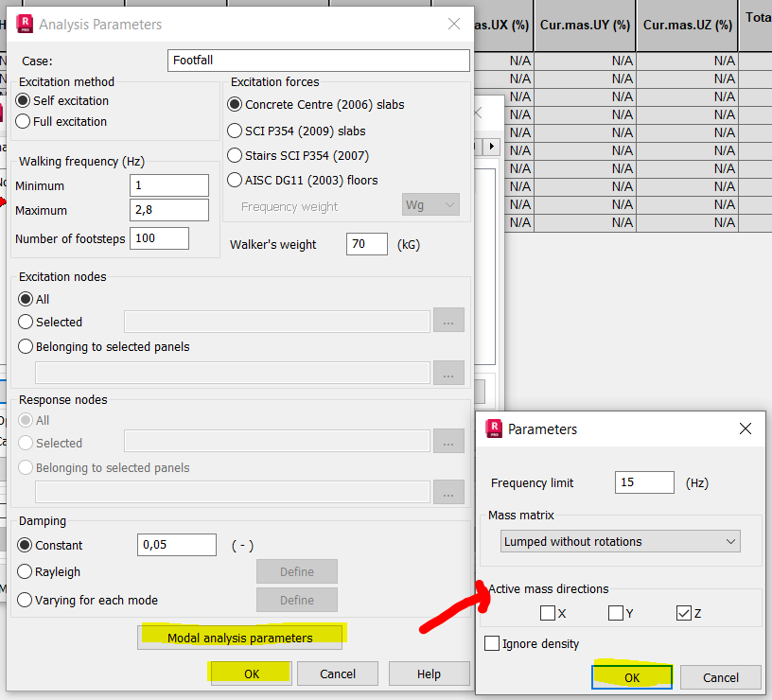Viewport: 772px width, 700px height.
Task: Click the browse icon beside Selected response nodes
Action: pos(448,442)
